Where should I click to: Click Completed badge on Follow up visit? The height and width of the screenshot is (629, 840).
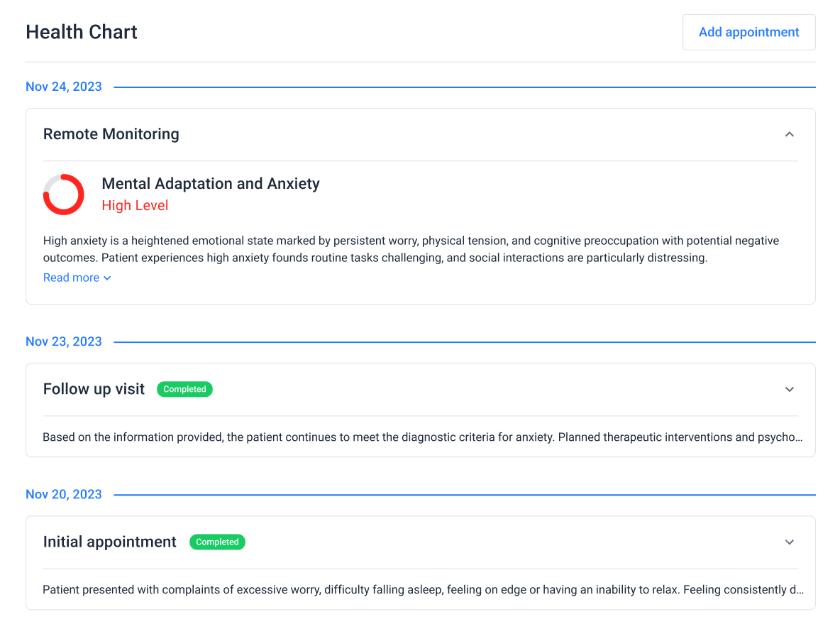[x=184, y=389]
